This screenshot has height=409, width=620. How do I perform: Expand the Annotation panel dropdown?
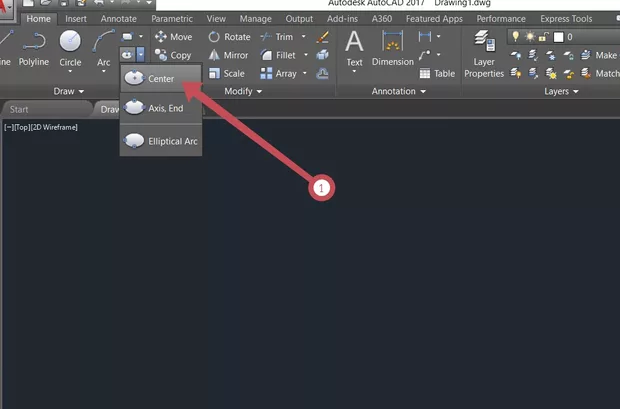397,91
